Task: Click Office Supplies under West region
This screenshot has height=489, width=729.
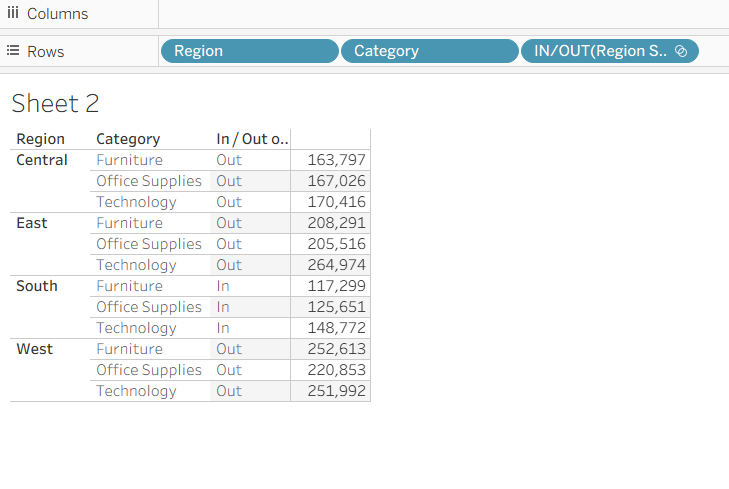Action: 149,370
